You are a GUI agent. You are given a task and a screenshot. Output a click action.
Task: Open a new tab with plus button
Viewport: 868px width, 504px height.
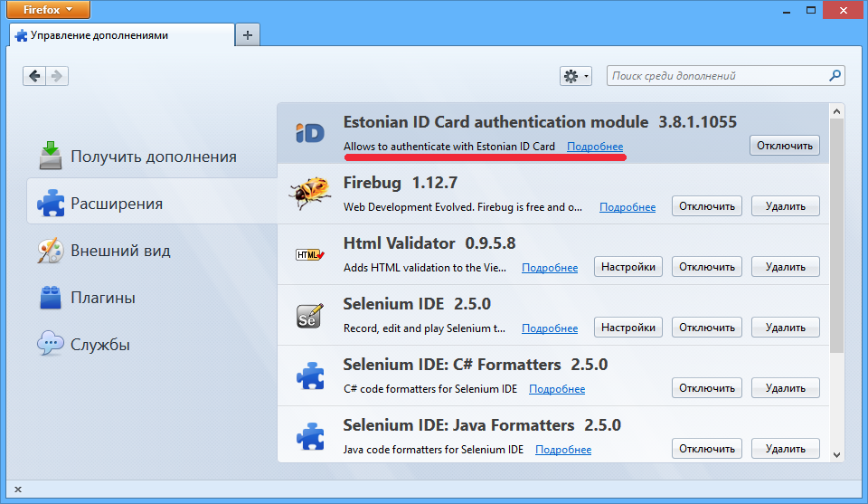(248, 35)
